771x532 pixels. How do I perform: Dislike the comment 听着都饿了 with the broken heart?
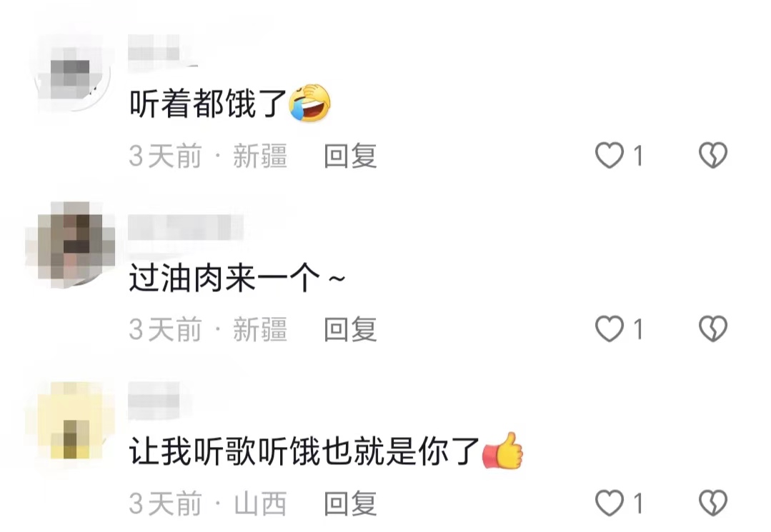[713, 155]
